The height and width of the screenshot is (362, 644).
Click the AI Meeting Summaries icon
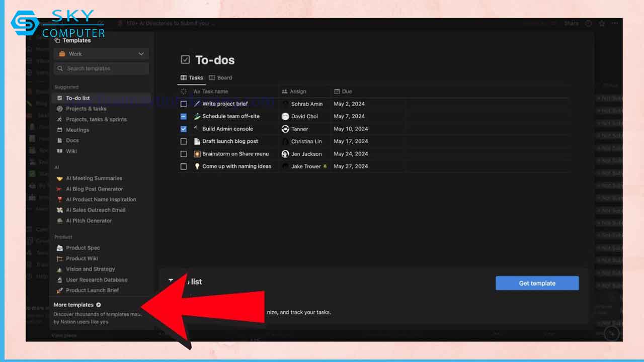60,178
